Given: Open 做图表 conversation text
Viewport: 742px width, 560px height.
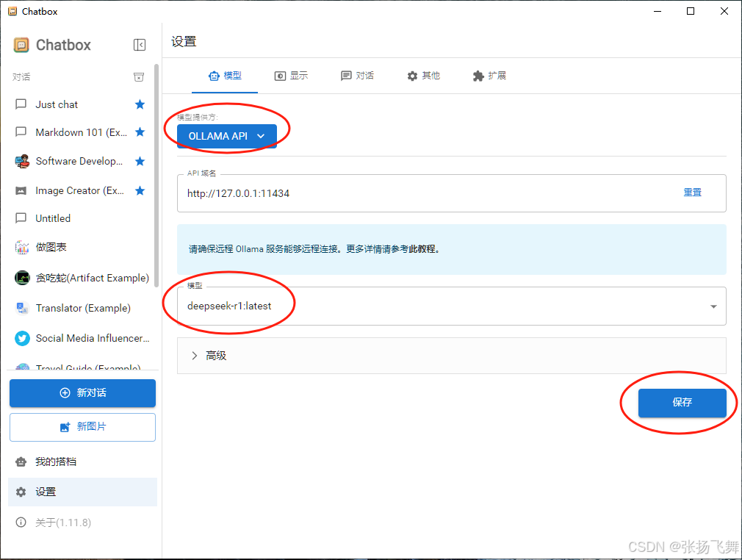Looking at the screenshot, I should (x=51, y=247).
